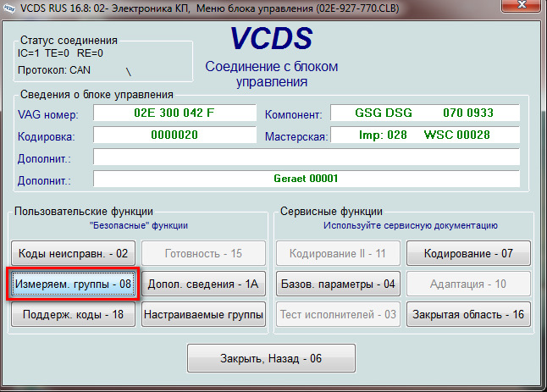The width and height of the screenshot is (547, 392).
Task: Open Поддерж. коды - 18
Action: pos(74,314)
